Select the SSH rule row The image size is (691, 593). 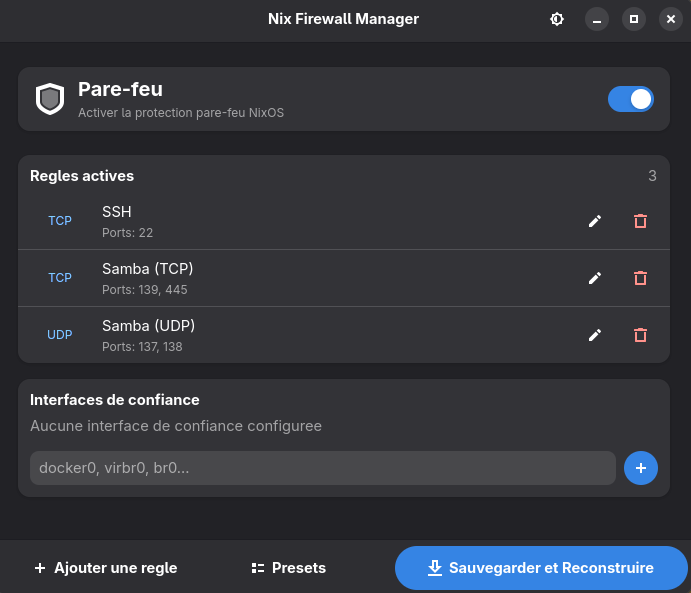(x=344, y=221)
